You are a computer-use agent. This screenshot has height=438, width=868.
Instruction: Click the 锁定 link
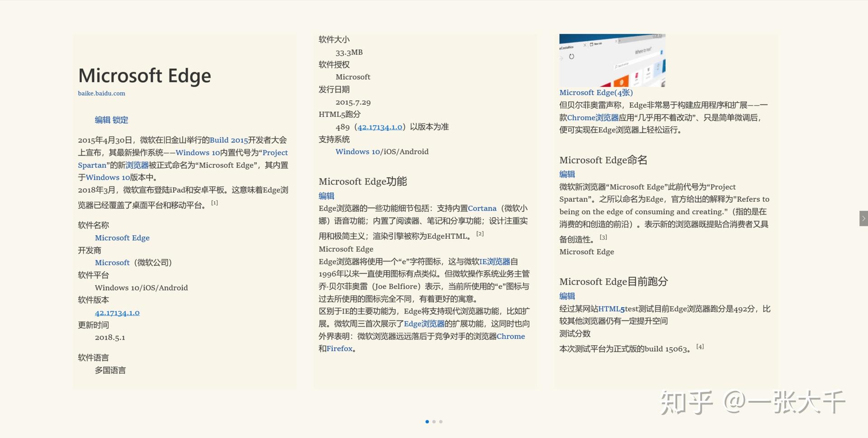pyautogui.click(x=120, y=120)
